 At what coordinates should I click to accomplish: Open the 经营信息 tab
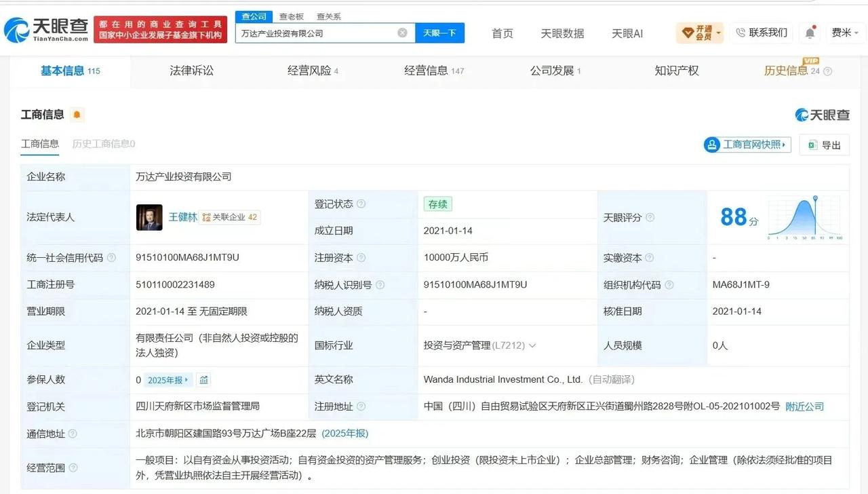(x=434, y=71)
